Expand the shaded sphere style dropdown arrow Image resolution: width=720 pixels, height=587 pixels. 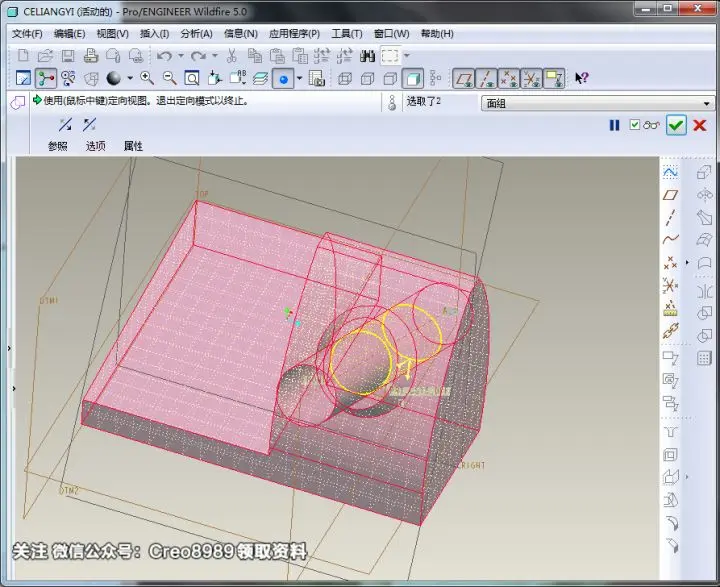pos(130,79)
